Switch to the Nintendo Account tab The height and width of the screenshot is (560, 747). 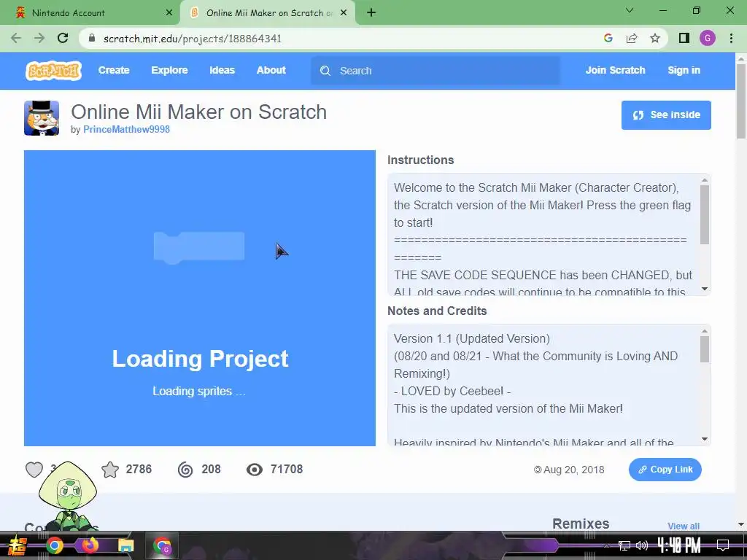coord(90,13)
